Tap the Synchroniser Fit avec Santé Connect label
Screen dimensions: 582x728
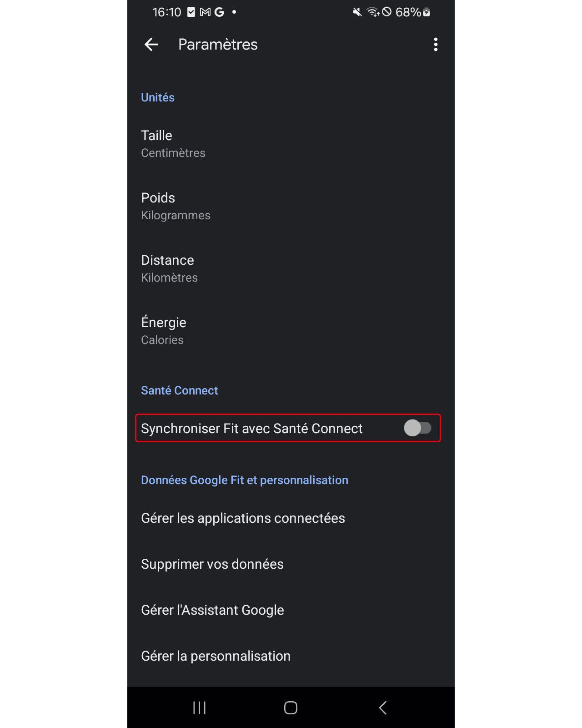[251, 429]
